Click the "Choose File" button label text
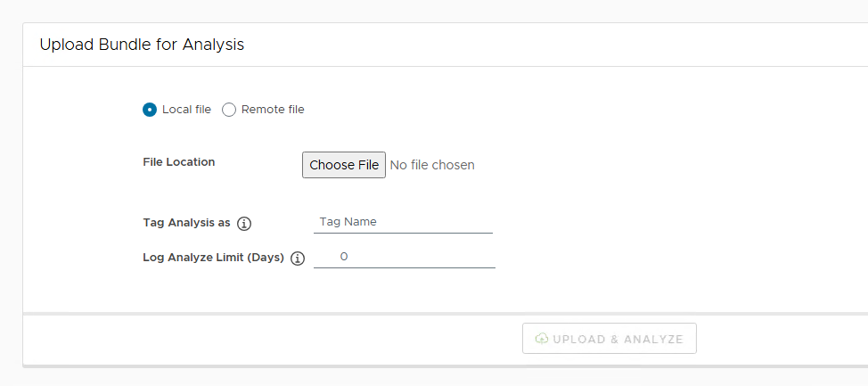The width and height of the screenshot is (868, 386). [x=344, y=165]
